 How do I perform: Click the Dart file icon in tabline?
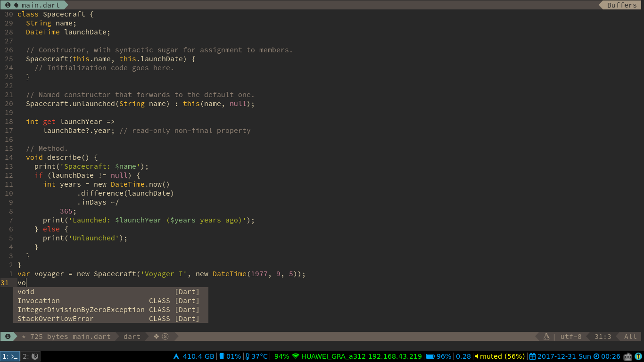click(16, 5)
